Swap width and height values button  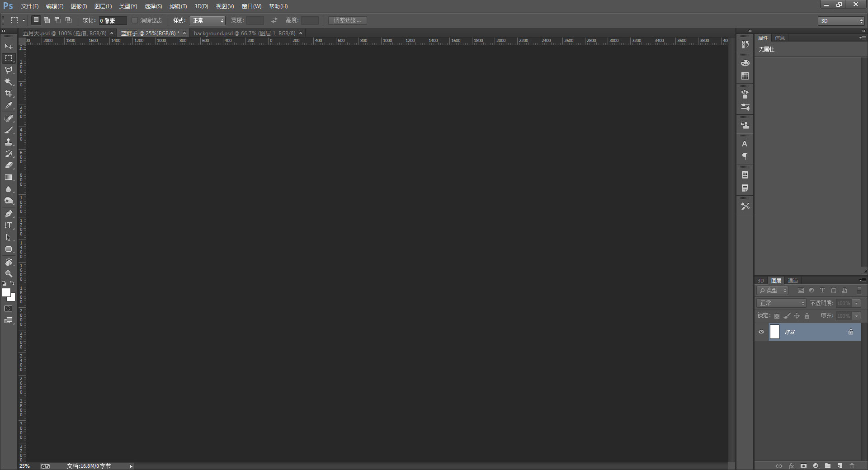[x=274, y=20]
